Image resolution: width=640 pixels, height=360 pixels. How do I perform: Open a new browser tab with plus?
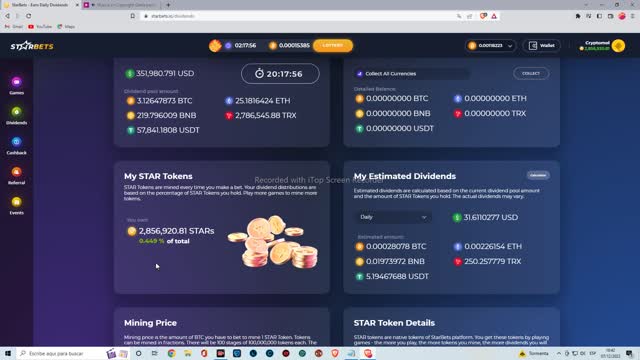[x=168, y=5]
